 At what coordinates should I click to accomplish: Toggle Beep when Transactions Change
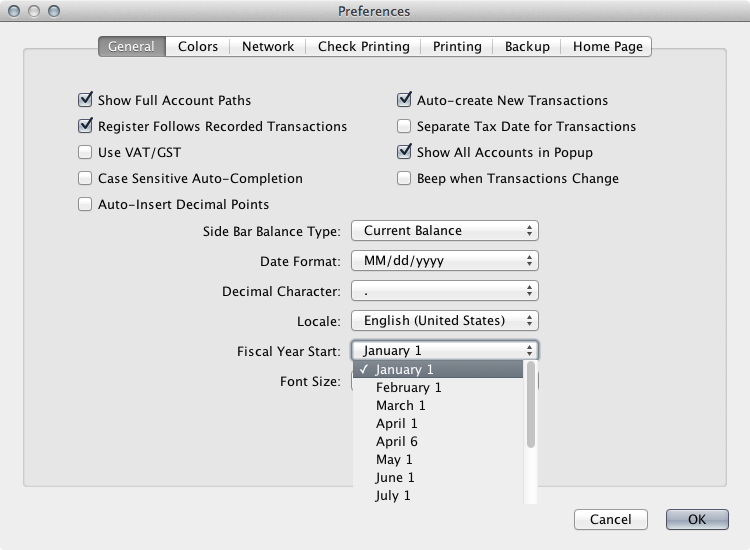pos(404,179)
